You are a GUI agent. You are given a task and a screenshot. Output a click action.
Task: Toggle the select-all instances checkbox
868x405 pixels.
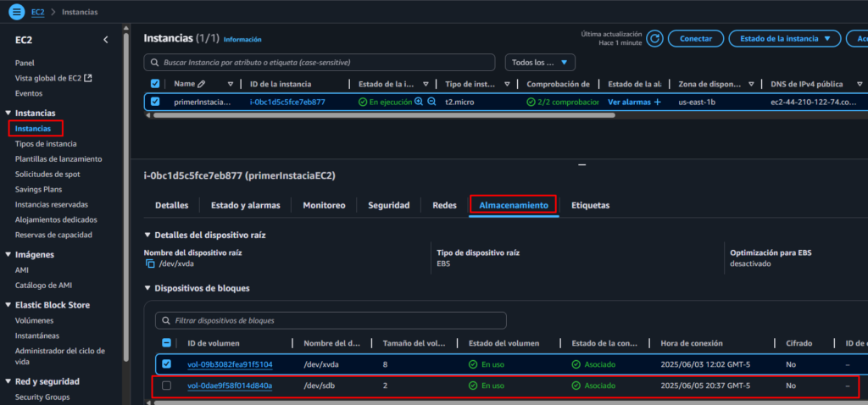pos(155,84)
